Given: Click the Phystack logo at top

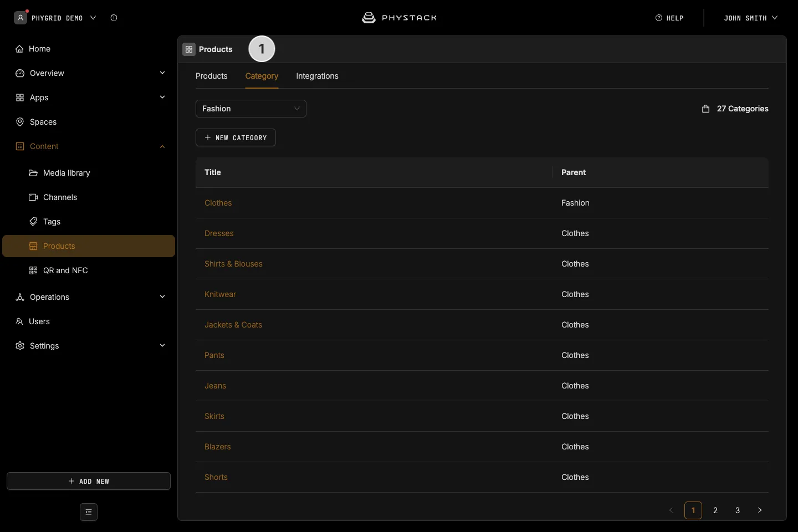Looking at the screenshot, I should tap(399, 18).
